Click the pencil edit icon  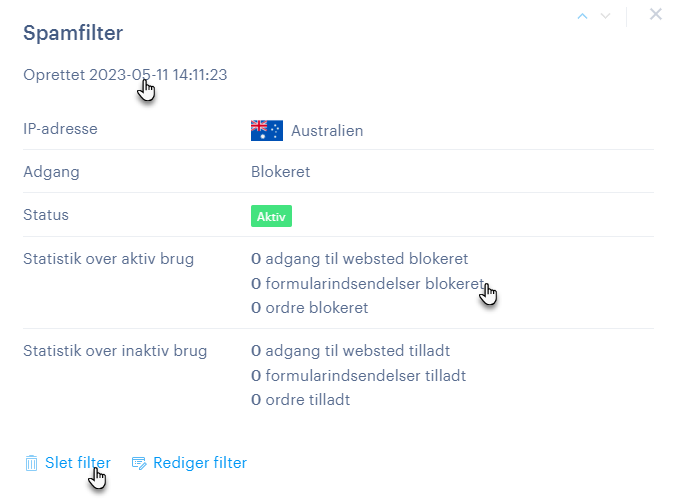pyautogui.click(x=139, y=463)
